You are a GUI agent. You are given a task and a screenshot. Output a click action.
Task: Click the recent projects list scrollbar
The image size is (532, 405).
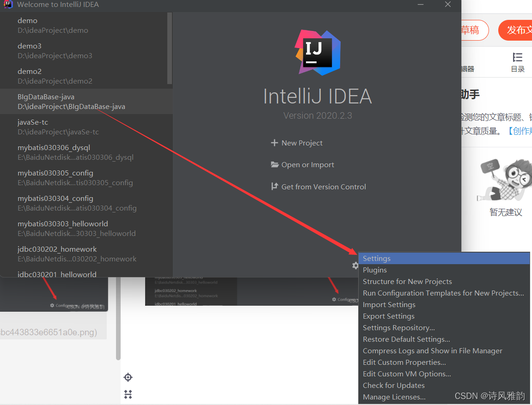[x=170, y=48]
